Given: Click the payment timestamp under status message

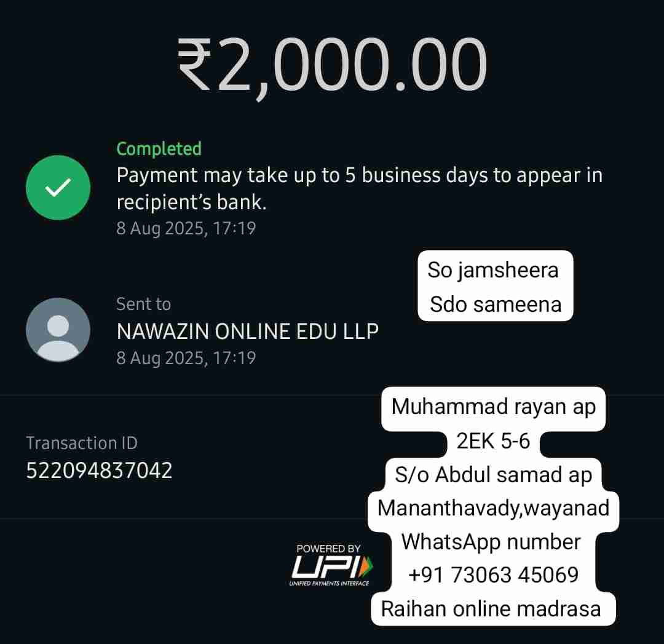Looking at the screenshot, I should coord(186,228).
